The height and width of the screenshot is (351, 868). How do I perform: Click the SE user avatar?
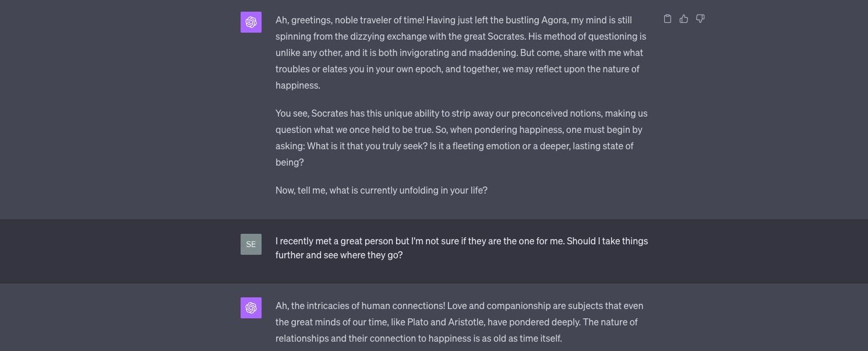tap(251, 244)
